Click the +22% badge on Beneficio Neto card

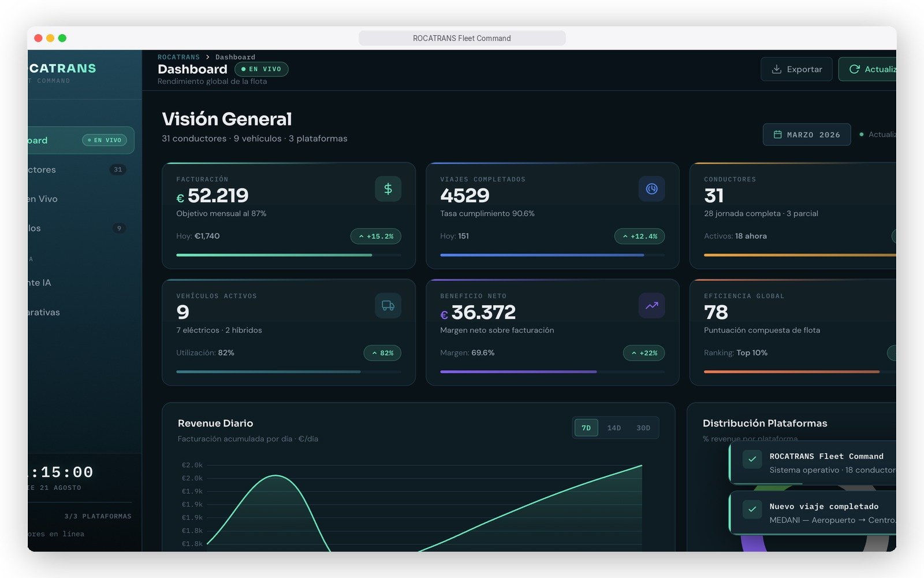644,353
